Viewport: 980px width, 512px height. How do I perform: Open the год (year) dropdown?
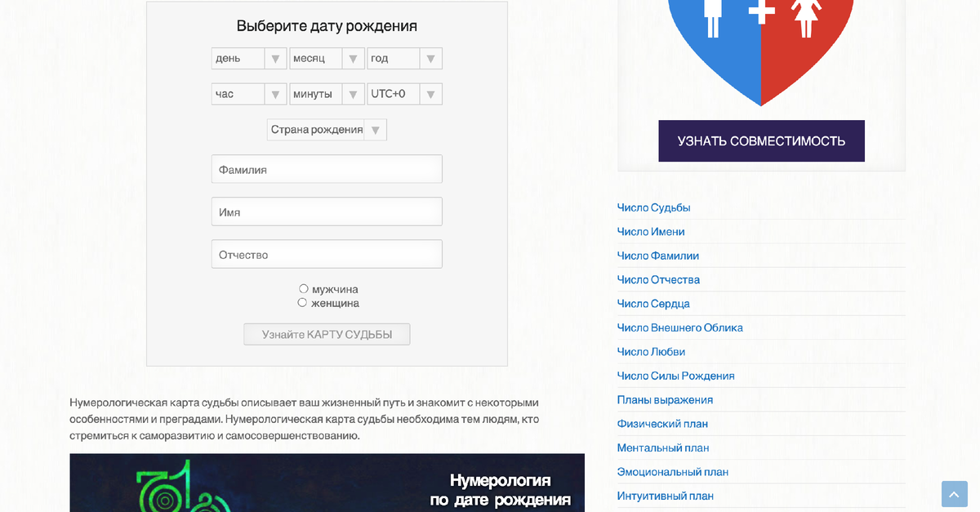click(x=405, y=59)
